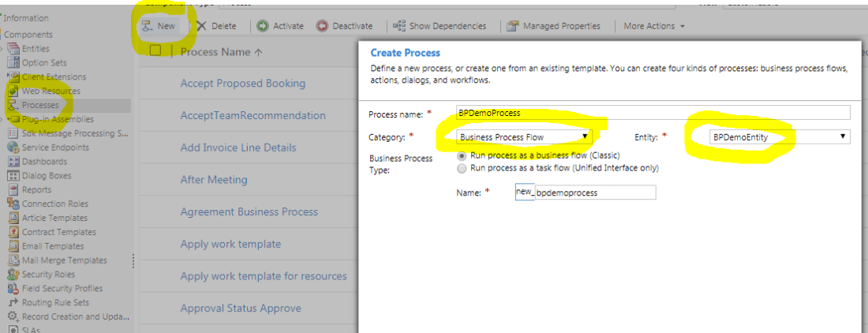Open the Agreement Business Process link
The height and width of the screenshot is (333, 868).
tap(249, 211)
